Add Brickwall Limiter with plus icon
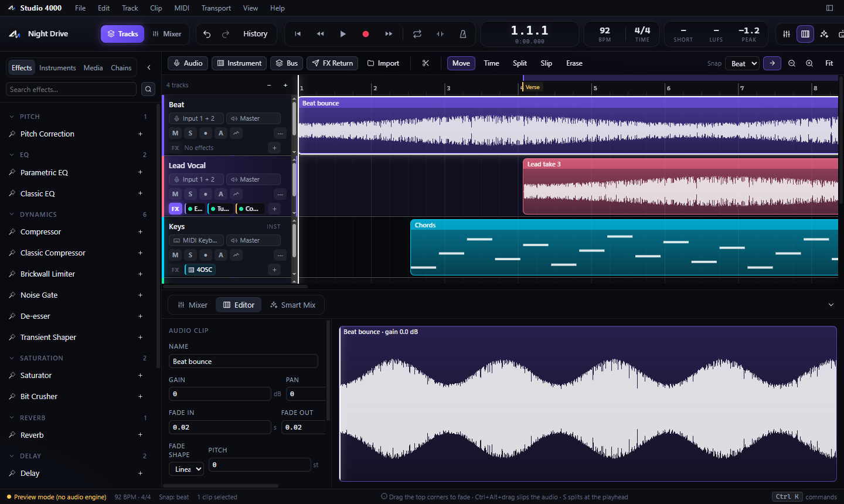844x504 pixels. pyautogui.click(x=140, y=274)
